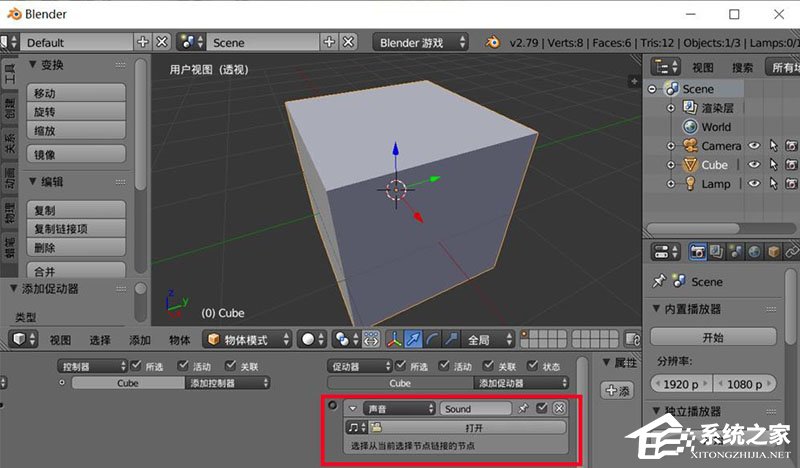Screen dimensions: 800x468
Task: Click the add new scene plus icon
Action: 330,42
